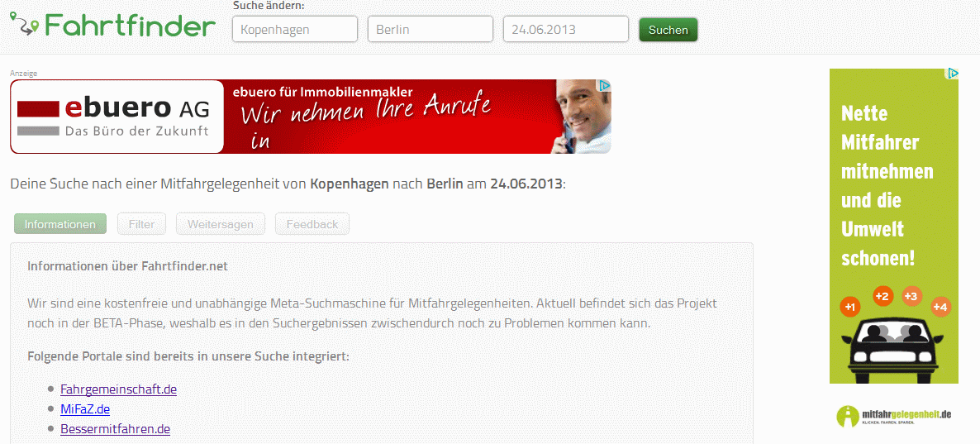The image size is (980, 444).
Task: Click the AdChoices icon on ebuero banner
Action: click(x=604, y=85)
